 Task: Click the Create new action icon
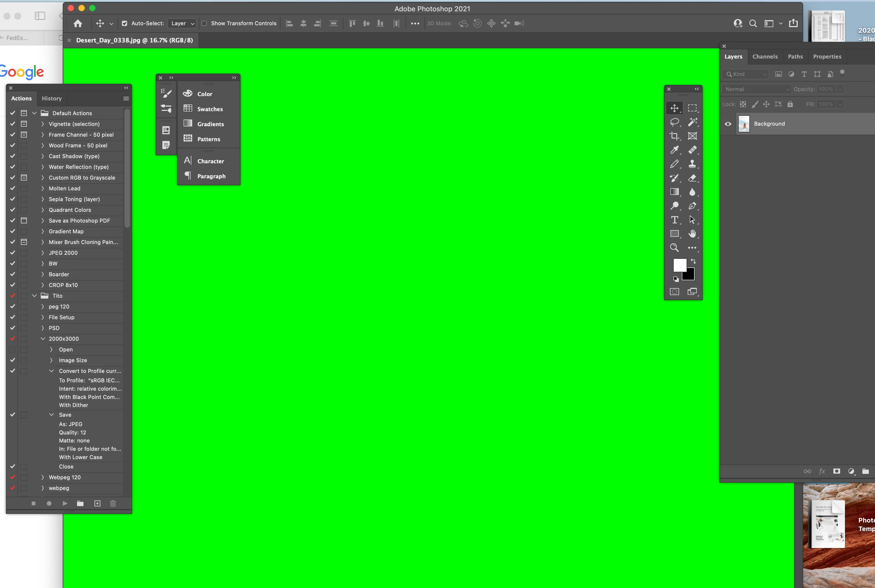(97, 503)
